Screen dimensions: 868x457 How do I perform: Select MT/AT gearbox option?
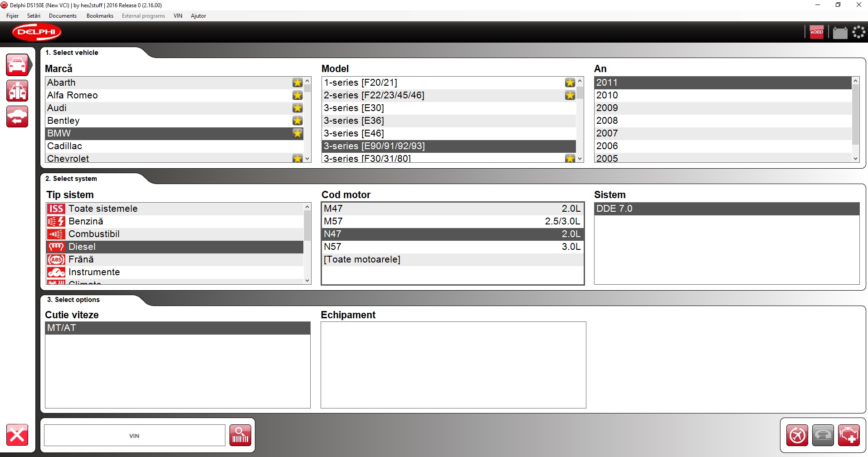178,328
